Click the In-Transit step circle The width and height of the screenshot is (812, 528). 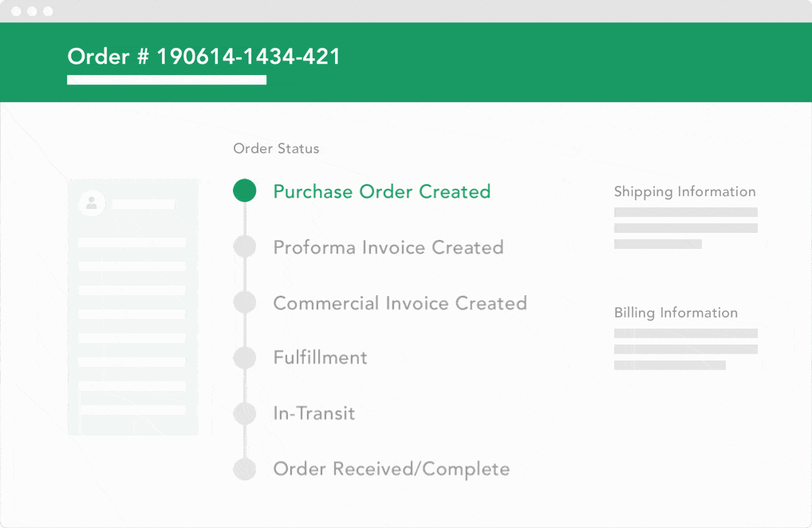[x=245, y=413]
